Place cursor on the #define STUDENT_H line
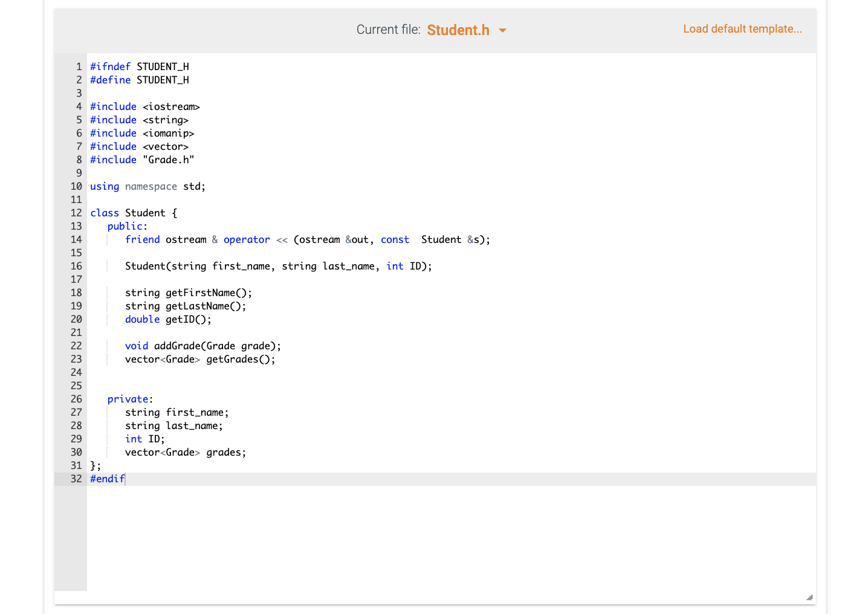The image size is (868, 614). click(139, 80)
